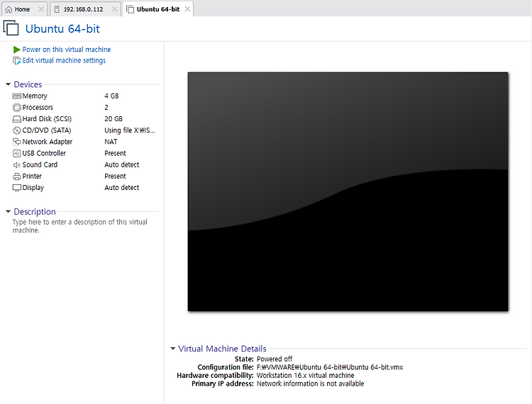Click the memory value 4 GB
The width and height of the screenshot is (532, 404).
[111, 96]
